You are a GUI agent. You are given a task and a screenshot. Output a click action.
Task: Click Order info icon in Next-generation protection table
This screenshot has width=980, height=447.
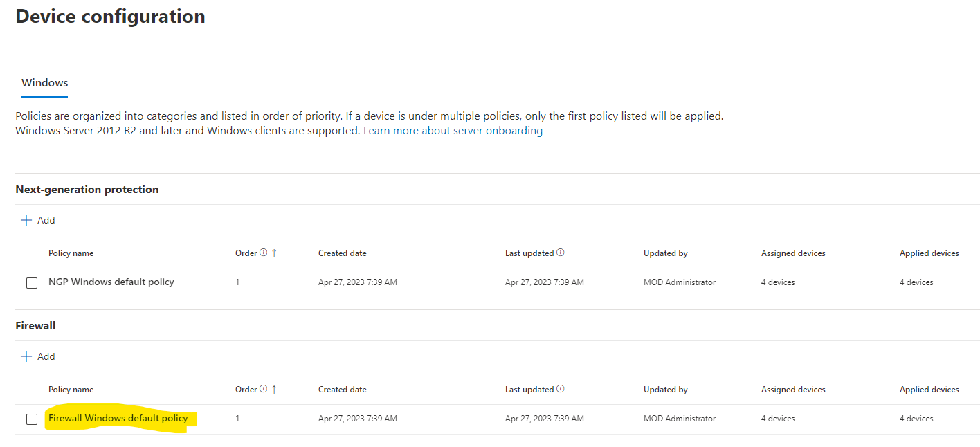(x=264, y=253)
